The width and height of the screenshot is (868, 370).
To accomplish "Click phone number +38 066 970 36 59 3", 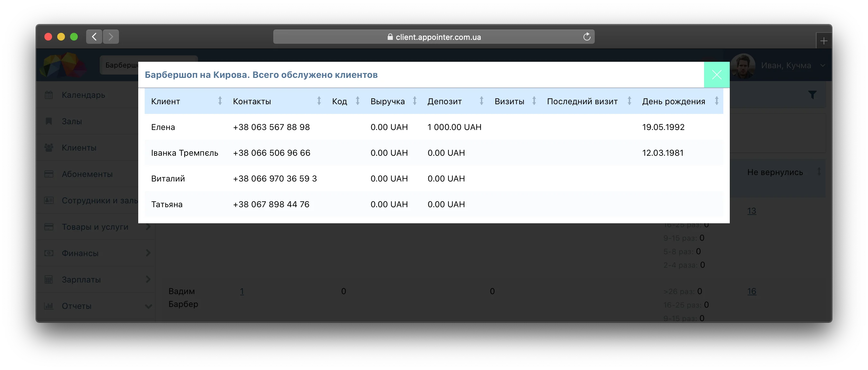I will pos(275,179).
